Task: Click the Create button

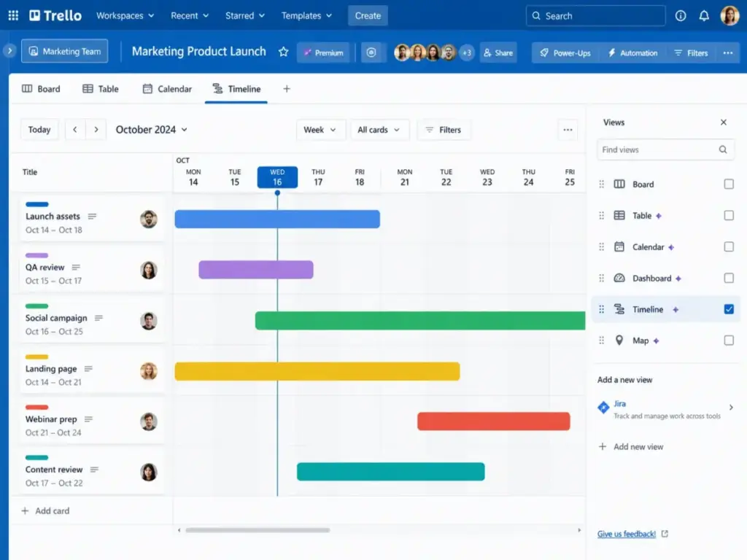Action: [368, 16]
